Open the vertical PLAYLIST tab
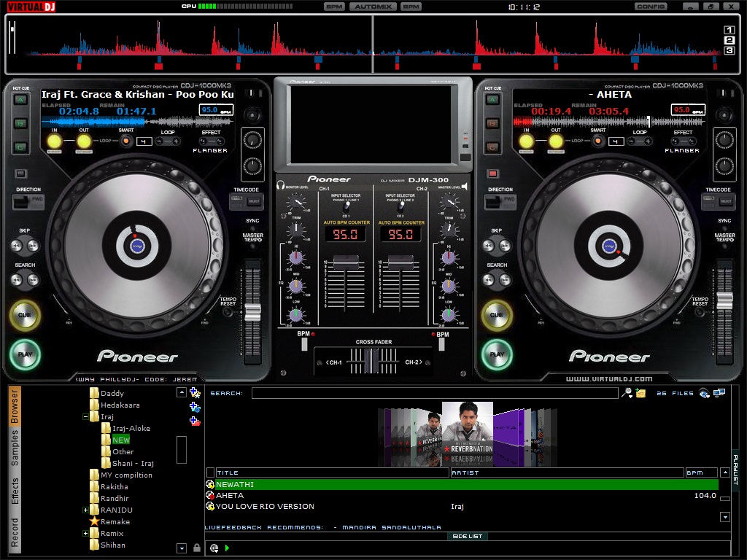The width and height of the screenshot is (747, 560). click(x=735, y=469)
